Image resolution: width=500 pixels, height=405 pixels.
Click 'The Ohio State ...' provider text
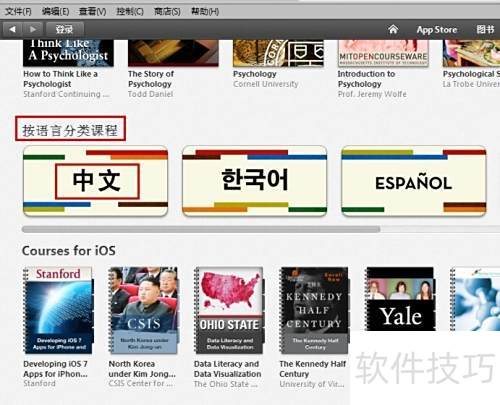(226, 384)
